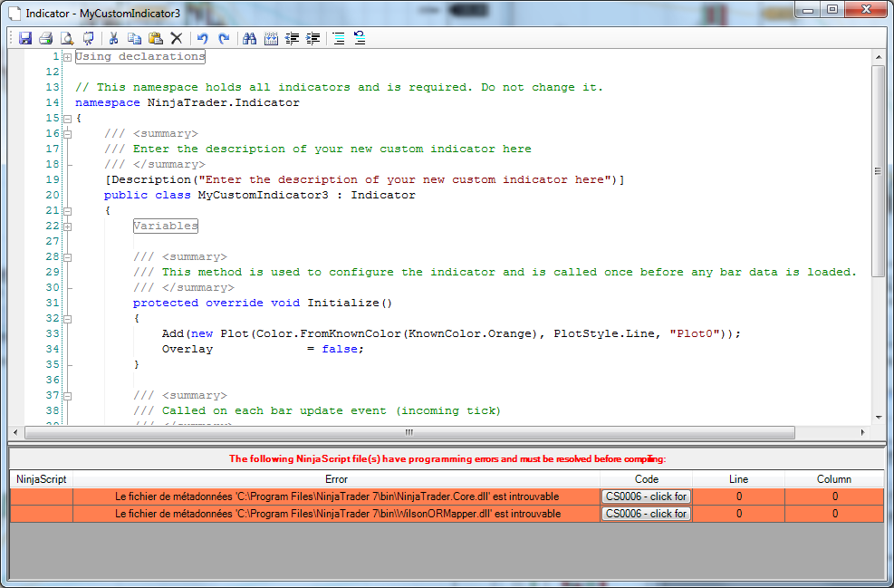Click 'namespace NinjaTrader.Indicator' on line 14
The height and width of the screenshot is (588, 894).
pyautogui.click(x=187, y=102)
